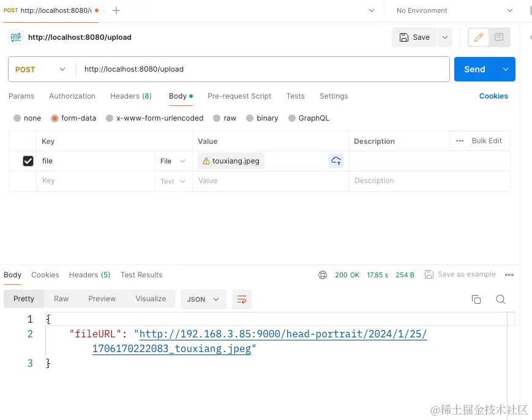Click the 254 B response size
The height and width of the screenshot is (420, 532).
[405, 275]
